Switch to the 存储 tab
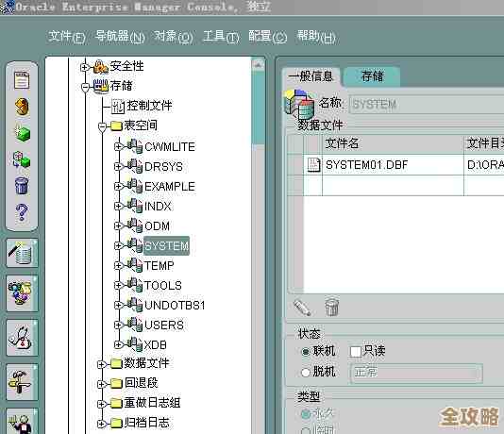Image resolution: width=504 pixels, height=434 pixels. pyautogui.click(x=372, y=76)
